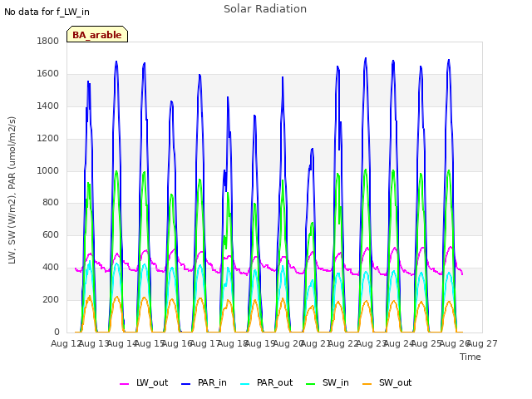Click the y-axis title LW, SW, PAR
This screenshot has height=399, width=532.
tap(12, 190)
